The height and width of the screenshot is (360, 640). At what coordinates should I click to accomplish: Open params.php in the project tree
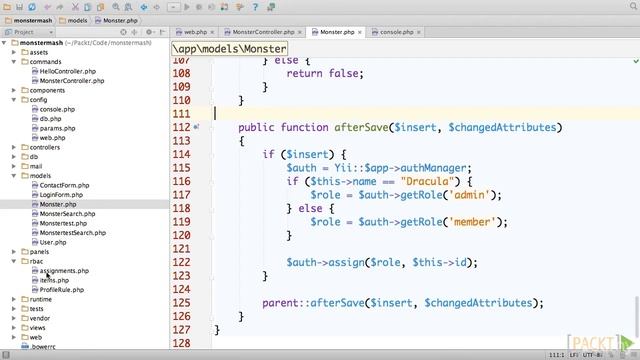[57, 128]
